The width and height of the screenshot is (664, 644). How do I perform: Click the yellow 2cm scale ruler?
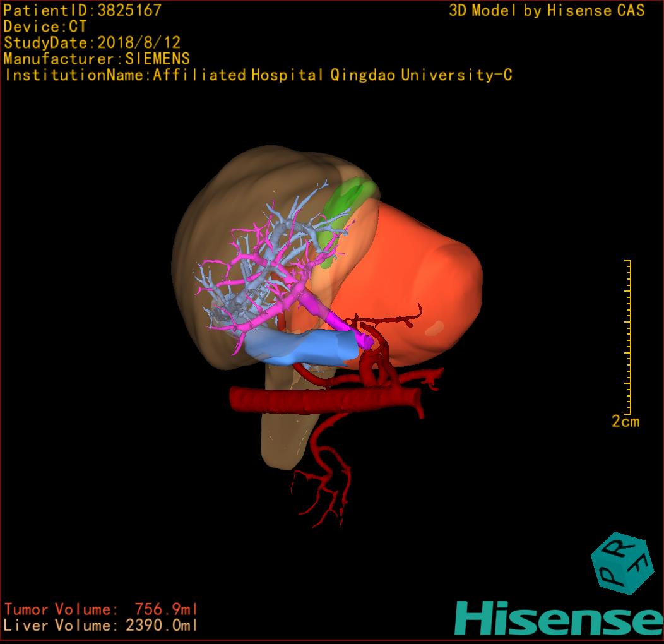point(628,337)
